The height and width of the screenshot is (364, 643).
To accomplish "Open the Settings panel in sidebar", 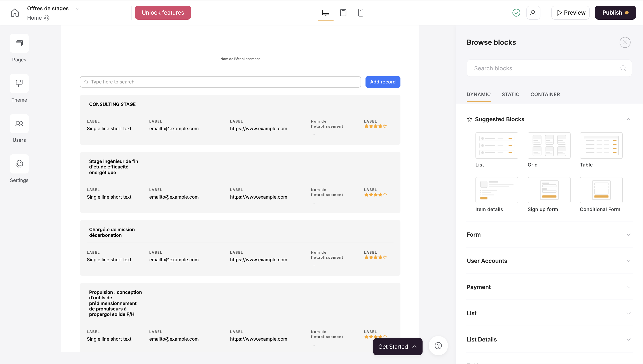I will [19, 164].
